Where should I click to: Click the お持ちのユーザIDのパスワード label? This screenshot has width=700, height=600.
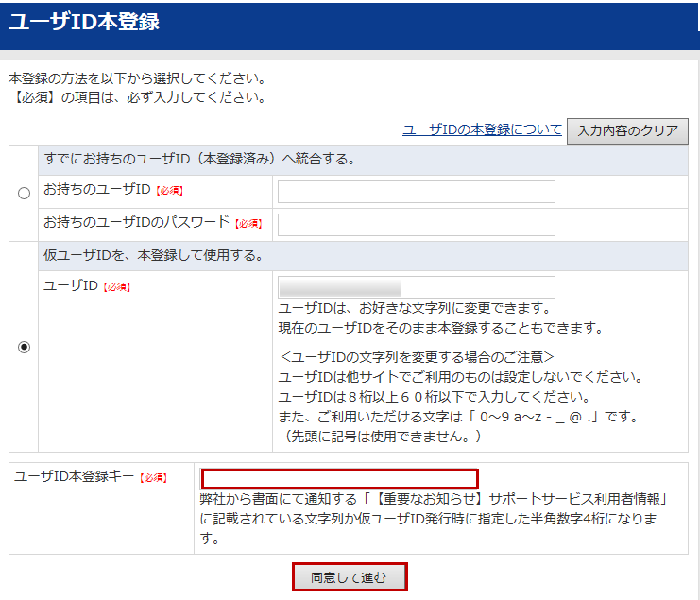[137, 222]
